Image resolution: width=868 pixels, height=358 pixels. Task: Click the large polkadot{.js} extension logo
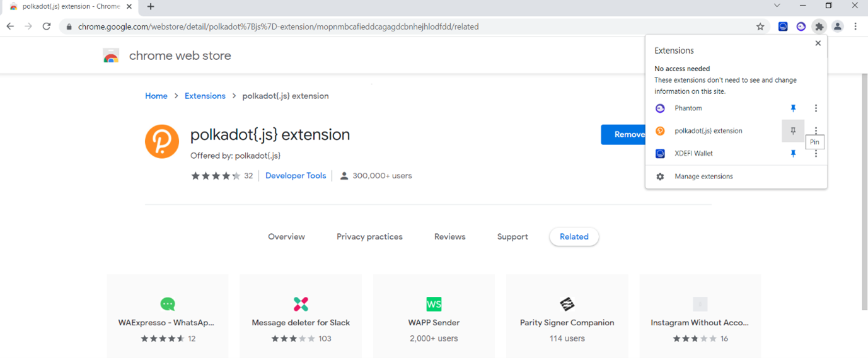coord(162,141)
